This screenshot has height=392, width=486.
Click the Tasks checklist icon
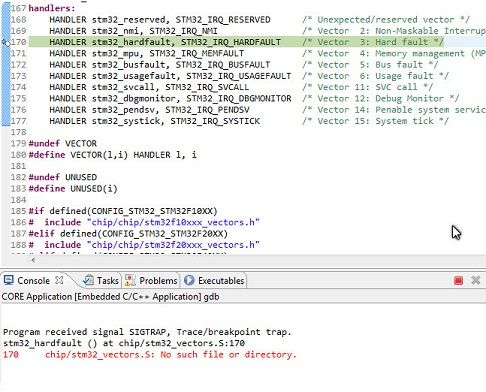[x=88, y=280]
